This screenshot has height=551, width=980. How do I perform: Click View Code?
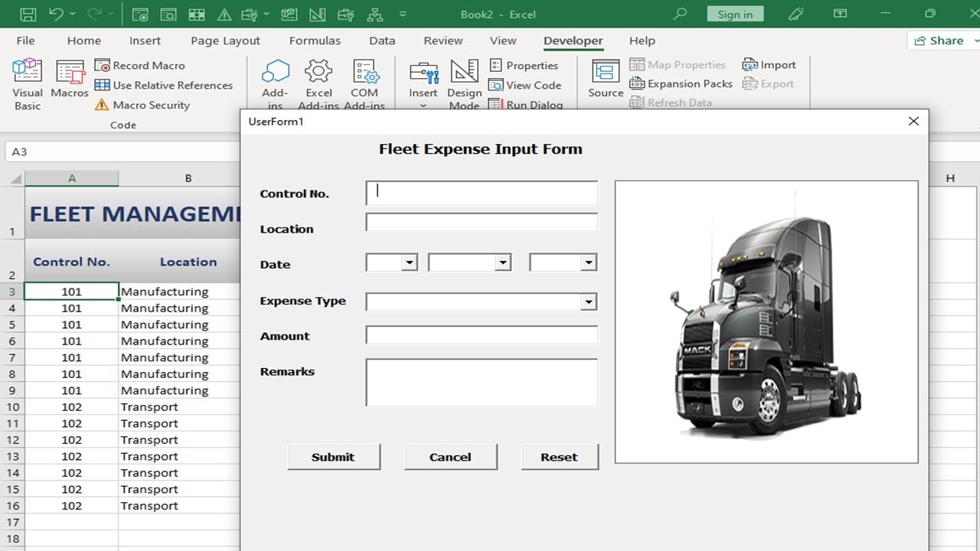pyautogui.click(x=525, y=85)
